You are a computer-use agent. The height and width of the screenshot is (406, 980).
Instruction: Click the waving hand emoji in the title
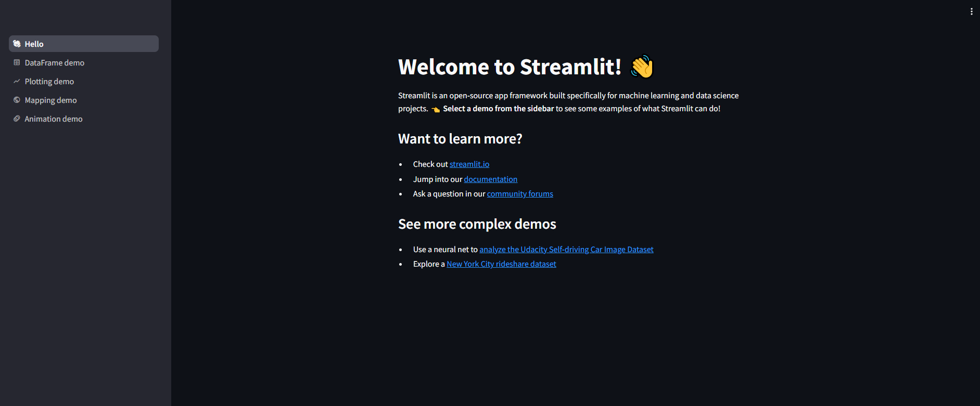pyautogui.click(x=642, y=67)
